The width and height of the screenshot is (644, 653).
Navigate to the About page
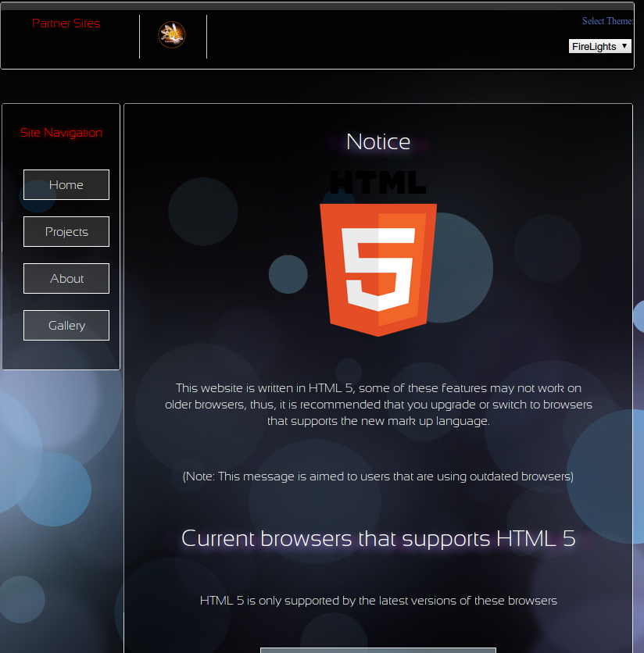[x=66, y=278]
